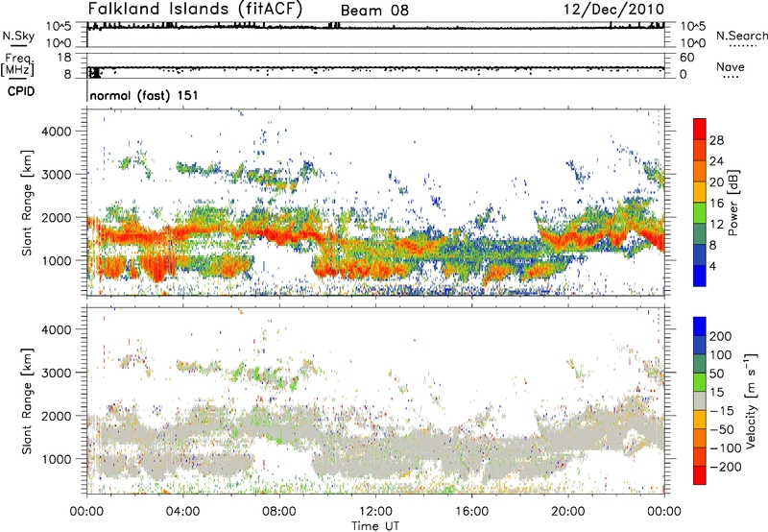Click the "16:00" time tick label
Viewport: 768px width, 532px height.
[471, 512]
